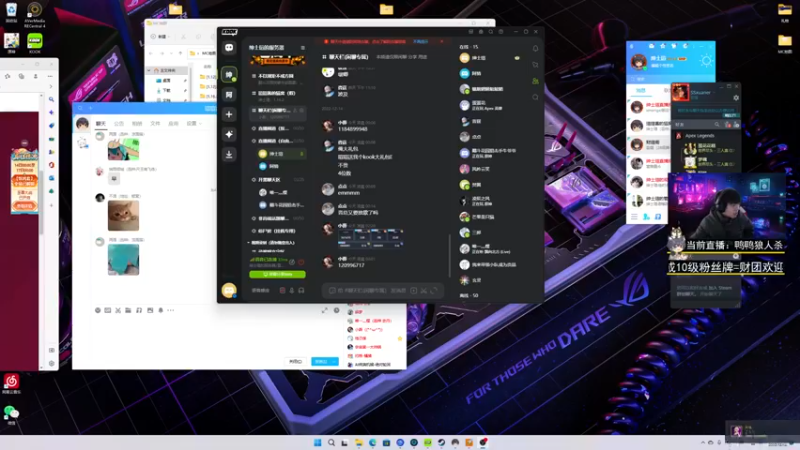Select 神士坦 in the voice channel list
Image resolution: width=800 pixels, height=450 pixels.
(x=281, y=154)
